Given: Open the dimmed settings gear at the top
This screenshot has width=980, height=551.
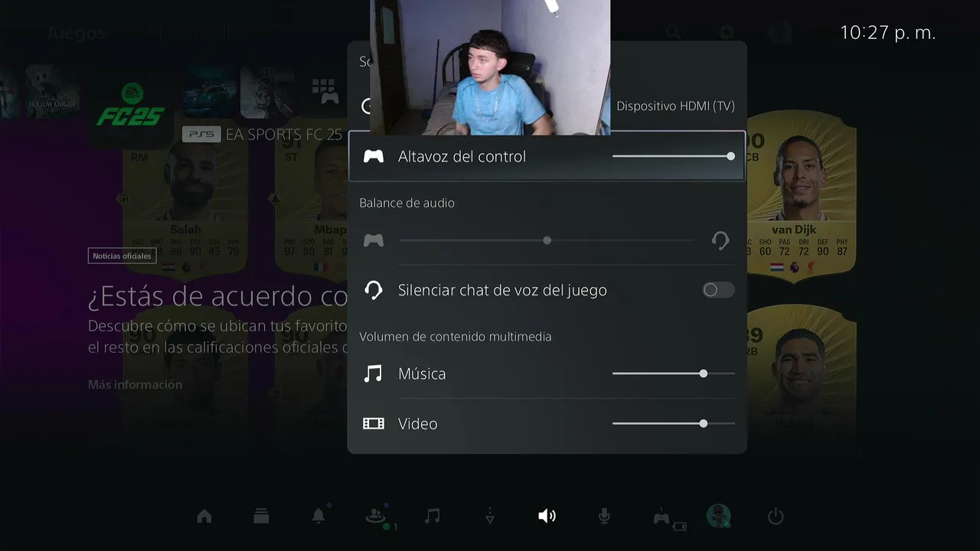Looking at the screenshot, I should click(x=726, y=32).
